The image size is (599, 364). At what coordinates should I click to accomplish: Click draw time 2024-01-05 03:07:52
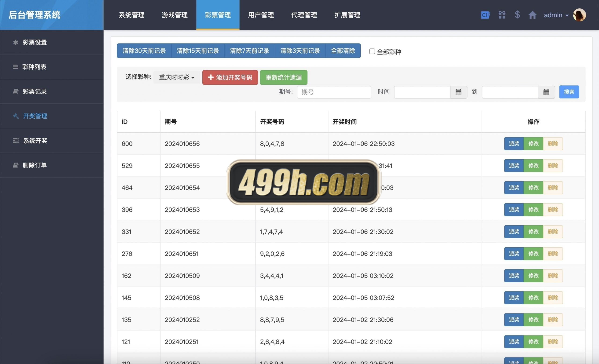pyautogui.click(x=363, y=298)
